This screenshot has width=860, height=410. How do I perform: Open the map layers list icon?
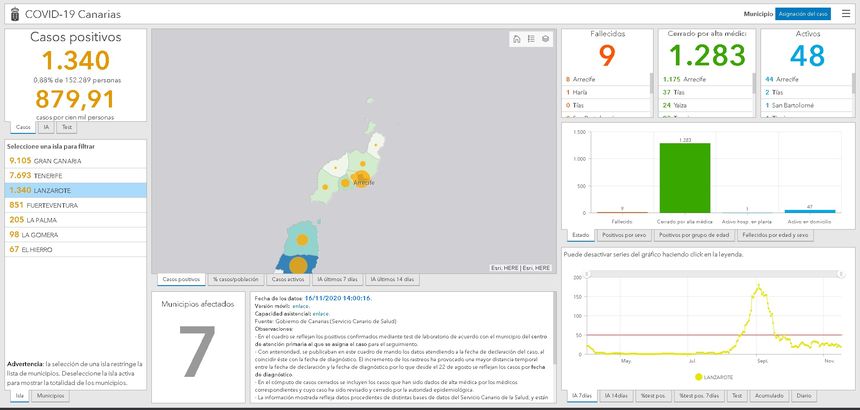(x=545, y=39)
